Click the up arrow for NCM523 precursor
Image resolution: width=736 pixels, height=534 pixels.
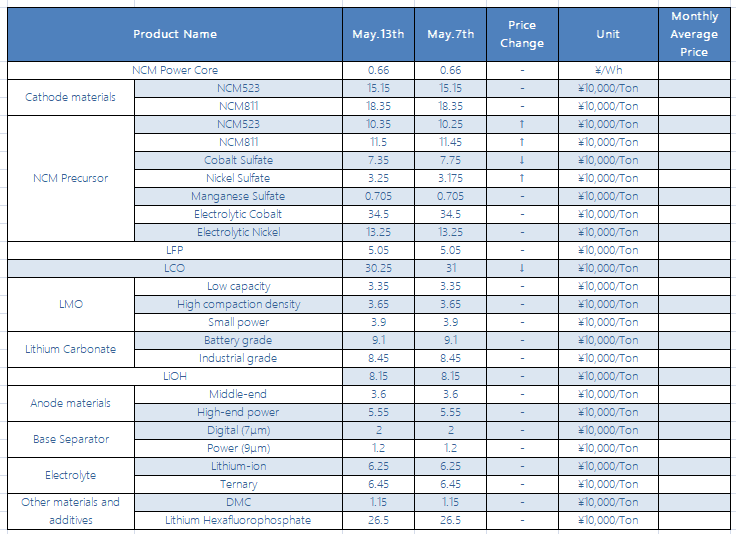522,124
